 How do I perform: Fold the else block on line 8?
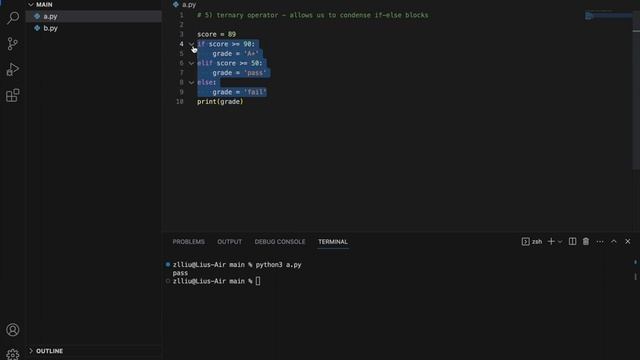click(191, 82)
